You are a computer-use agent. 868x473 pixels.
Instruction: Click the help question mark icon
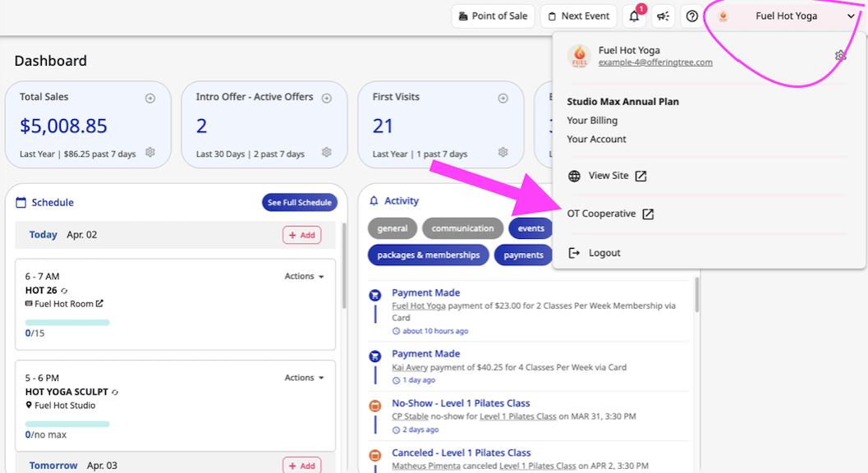[x=692, y=16]
